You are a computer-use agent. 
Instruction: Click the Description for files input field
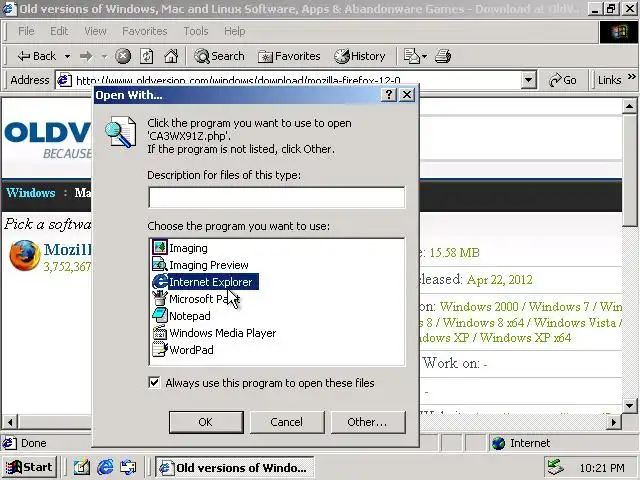point(277,198)
